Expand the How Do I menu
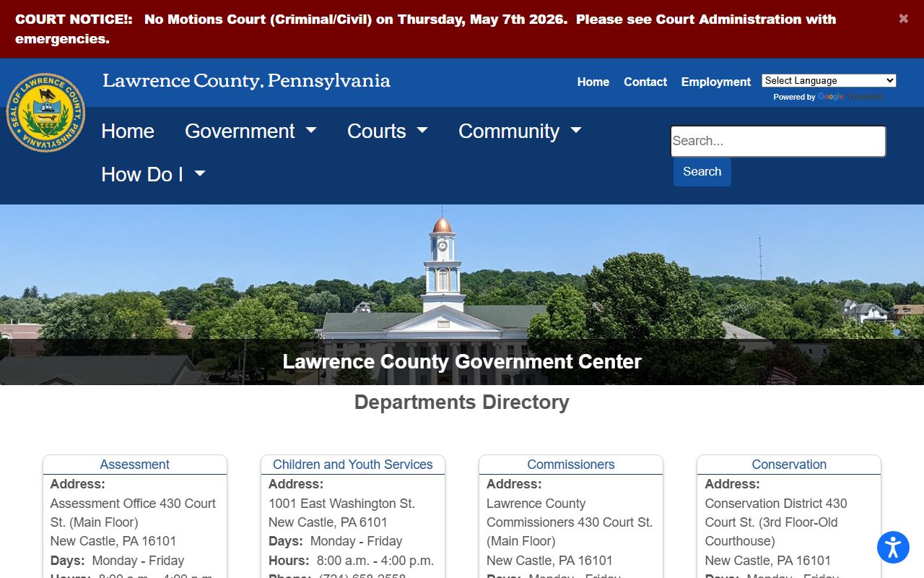This screenshot has width=924, height=578. 153,174
